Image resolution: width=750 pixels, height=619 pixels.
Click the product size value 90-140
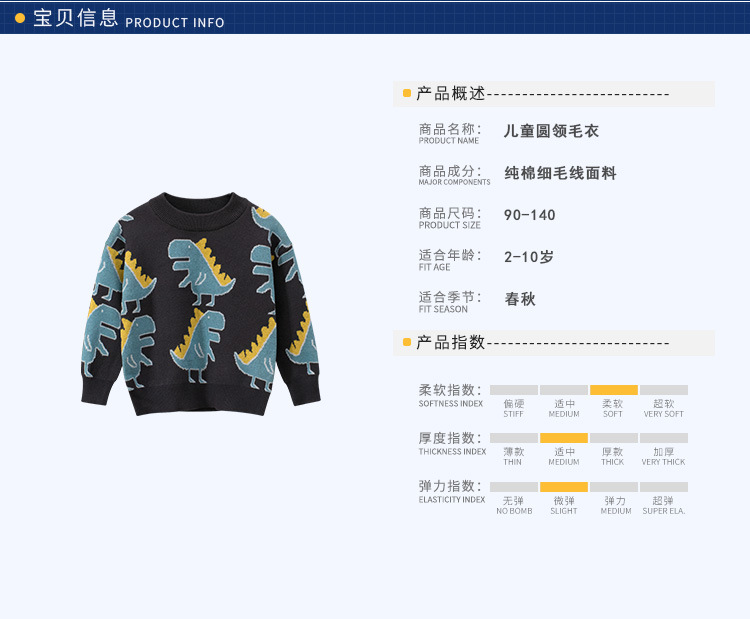[x=529, y=215]
